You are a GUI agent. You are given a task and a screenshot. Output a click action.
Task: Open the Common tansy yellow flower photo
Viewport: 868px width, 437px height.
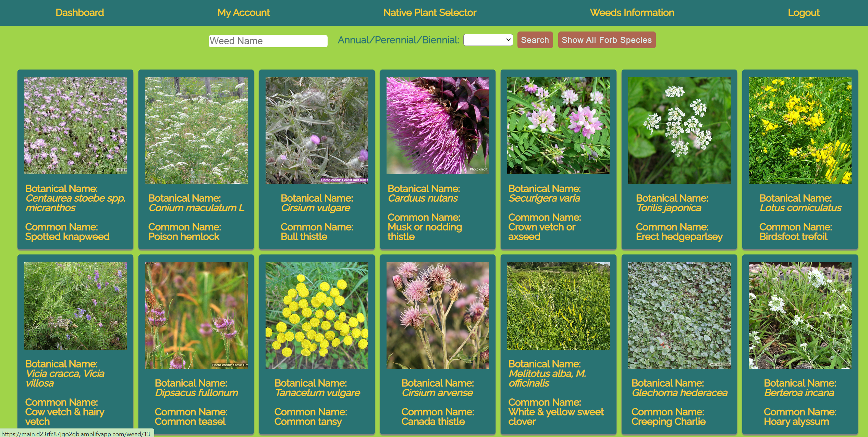[317, 315]
